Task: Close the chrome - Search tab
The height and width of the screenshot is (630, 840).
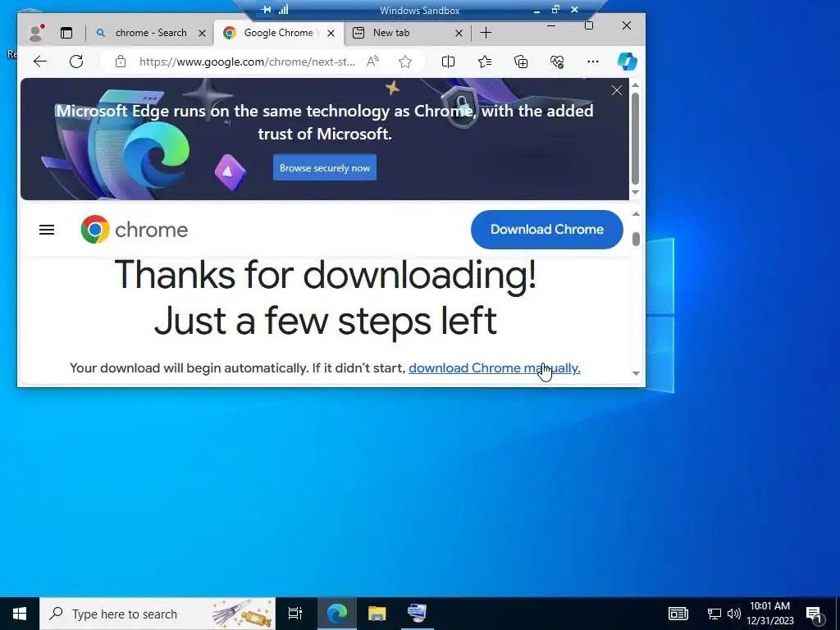Action: [x=202, y=33]
